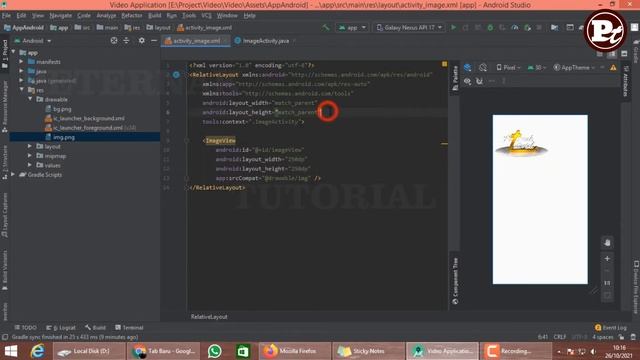Open the Pixel device preview dropdown
Image resolution: width=640 pixels, height=360 pixels.
coord(509,68)
